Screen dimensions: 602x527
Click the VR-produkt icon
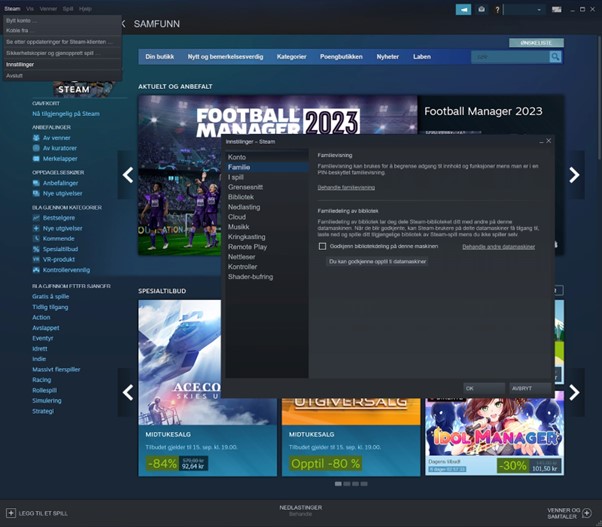tap(36, 259)
